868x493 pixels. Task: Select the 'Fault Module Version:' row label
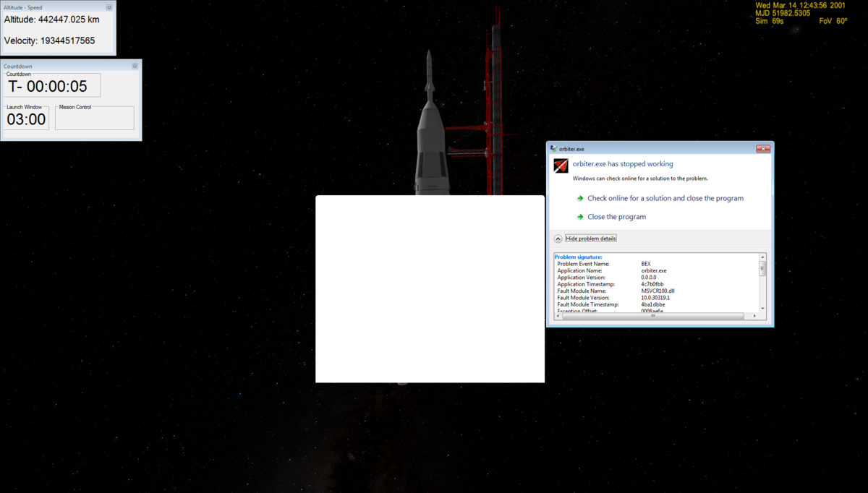point(584,298)
